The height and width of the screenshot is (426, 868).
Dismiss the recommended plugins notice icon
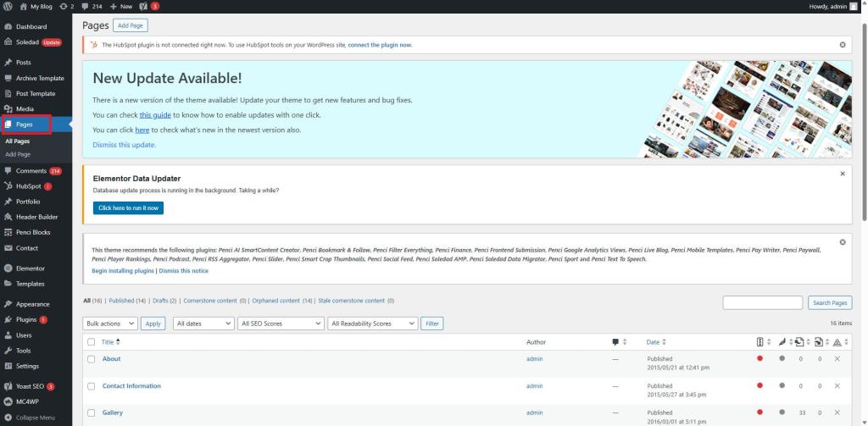pyautogui.click(x=843, y=242)
